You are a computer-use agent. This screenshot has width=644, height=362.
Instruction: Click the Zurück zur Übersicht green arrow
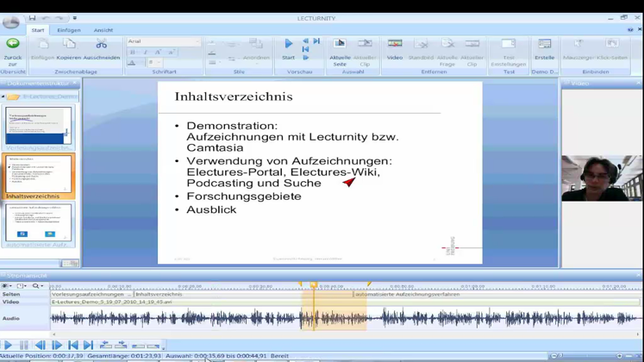tap(12, 44)
